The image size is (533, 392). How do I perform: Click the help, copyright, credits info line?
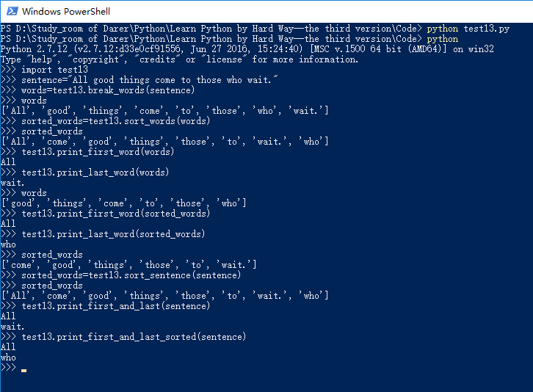(x=179, y=59)
